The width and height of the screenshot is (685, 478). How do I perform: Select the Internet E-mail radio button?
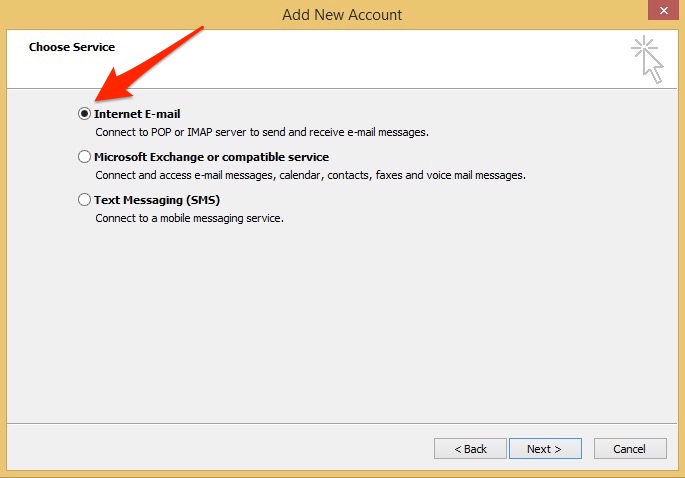(x=84, y=114)
